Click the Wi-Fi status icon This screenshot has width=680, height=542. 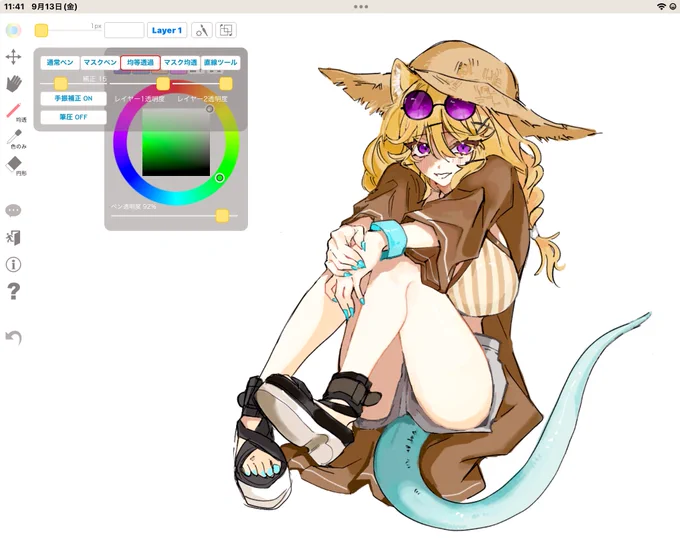coord(661,7)
